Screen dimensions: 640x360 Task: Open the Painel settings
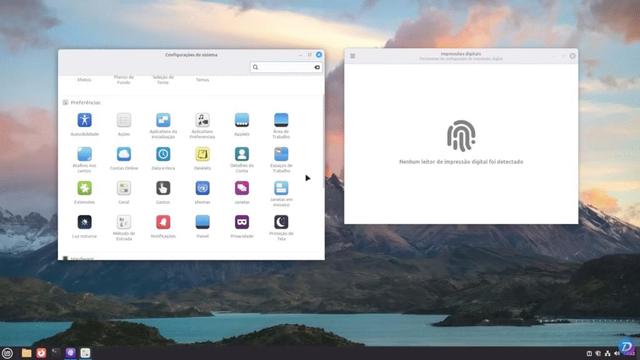(202, 227)
